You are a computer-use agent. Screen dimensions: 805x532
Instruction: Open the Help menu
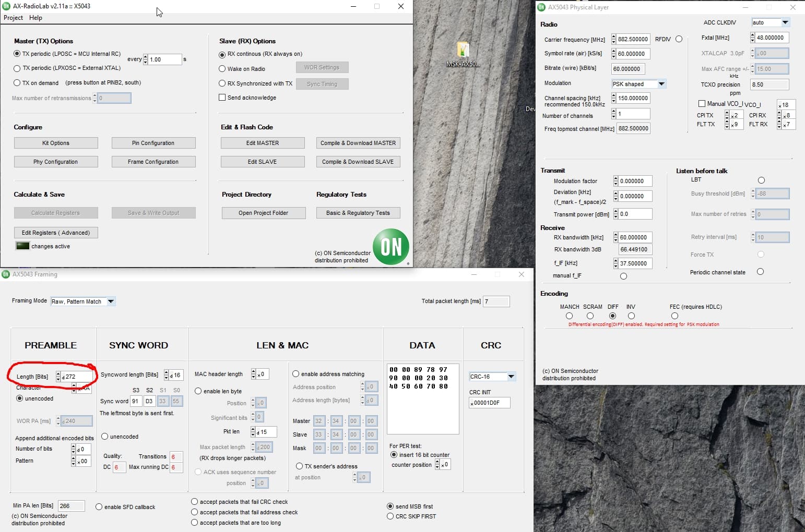pos(35,18)
